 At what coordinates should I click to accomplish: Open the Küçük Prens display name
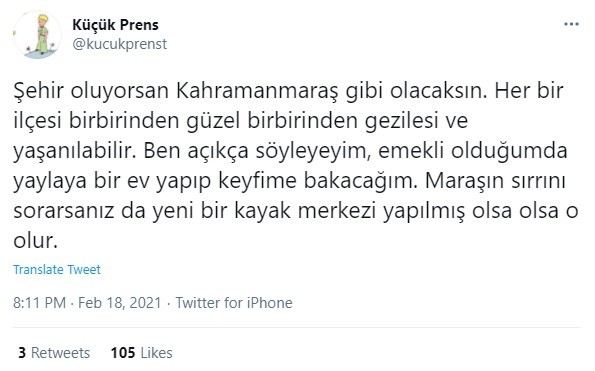point(115,25)
